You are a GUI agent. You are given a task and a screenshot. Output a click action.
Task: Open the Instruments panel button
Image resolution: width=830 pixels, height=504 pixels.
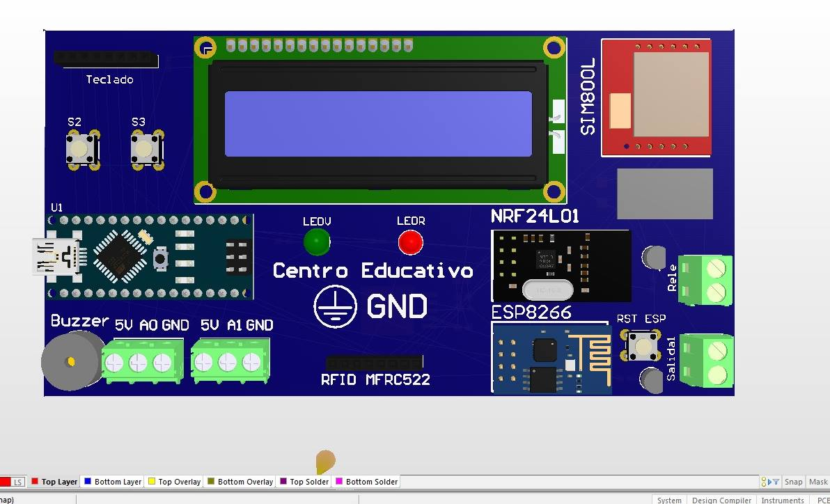(x=783, y=500)
